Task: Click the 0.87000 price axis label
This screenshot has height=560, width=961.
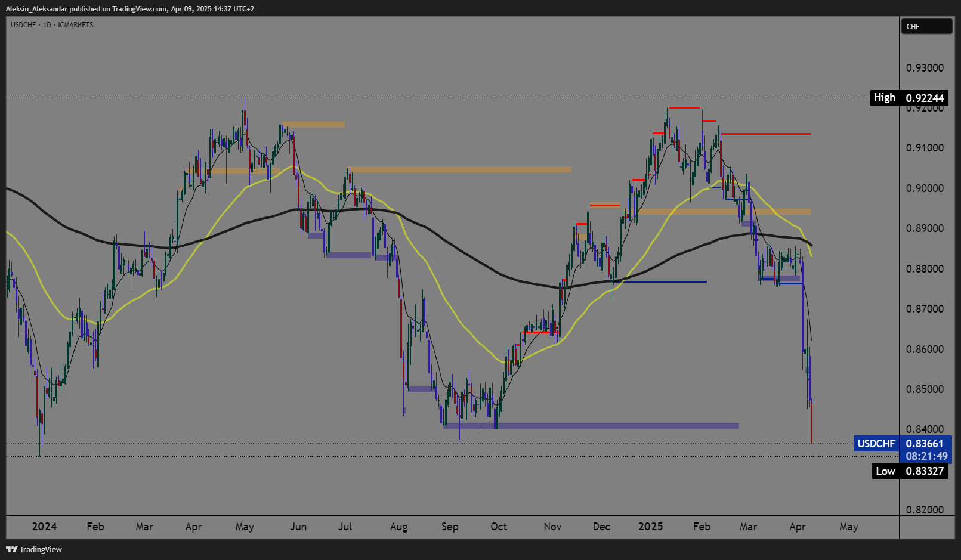Action: pyautogui.click(x=925, y=309)
